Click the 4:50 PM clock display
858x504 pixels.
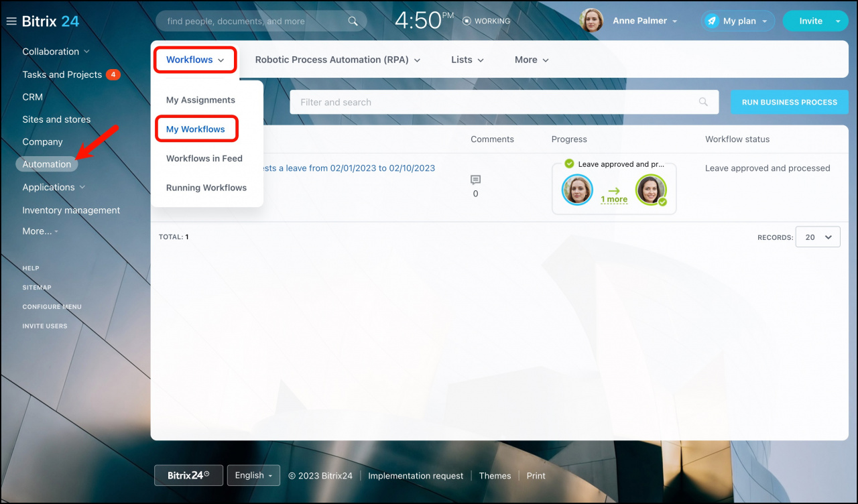point(424,20)
